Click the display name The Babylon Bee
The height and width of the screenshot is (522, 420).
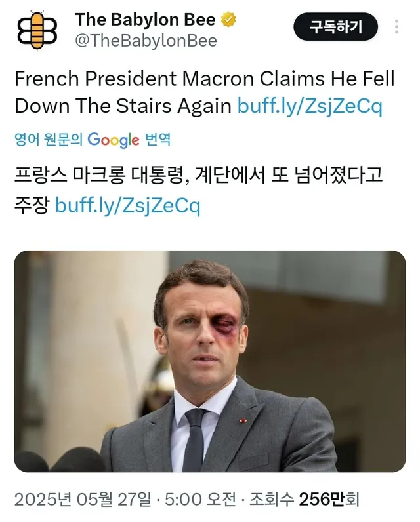[x=146, y=20]
